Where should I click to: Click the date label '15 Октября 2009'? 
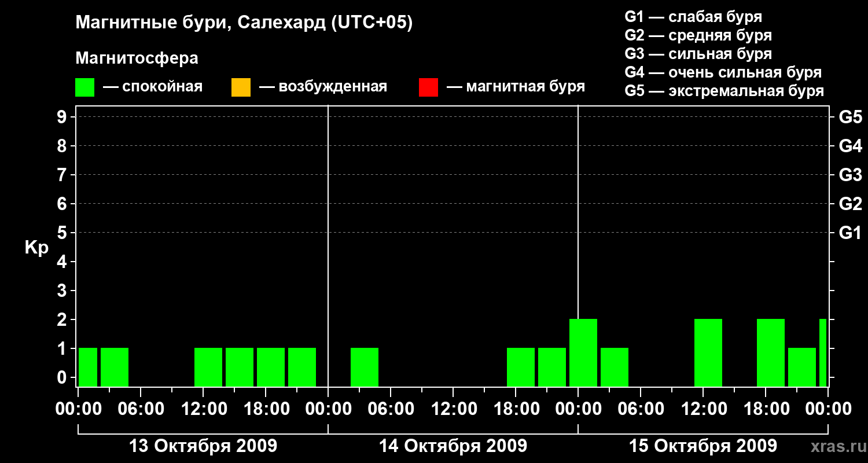click(x=703, y=446)
